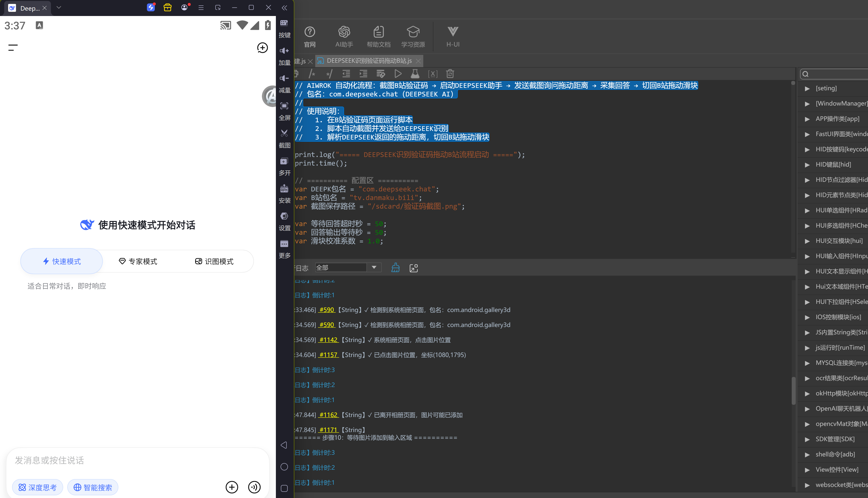This screenshot has width=868, height=498.
Task: Open the 帮助文档 help documents
Action: [378, 37]
